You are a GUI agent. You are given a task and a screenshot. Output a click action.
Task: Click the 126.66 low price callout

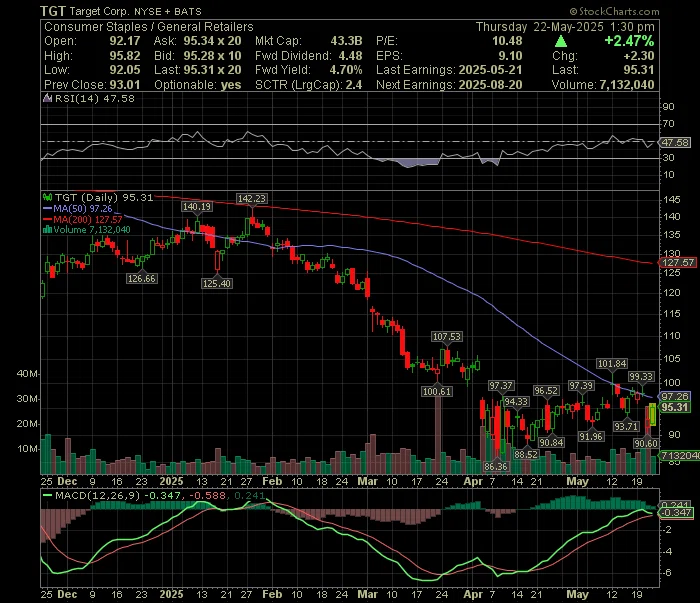click(142, 279)
